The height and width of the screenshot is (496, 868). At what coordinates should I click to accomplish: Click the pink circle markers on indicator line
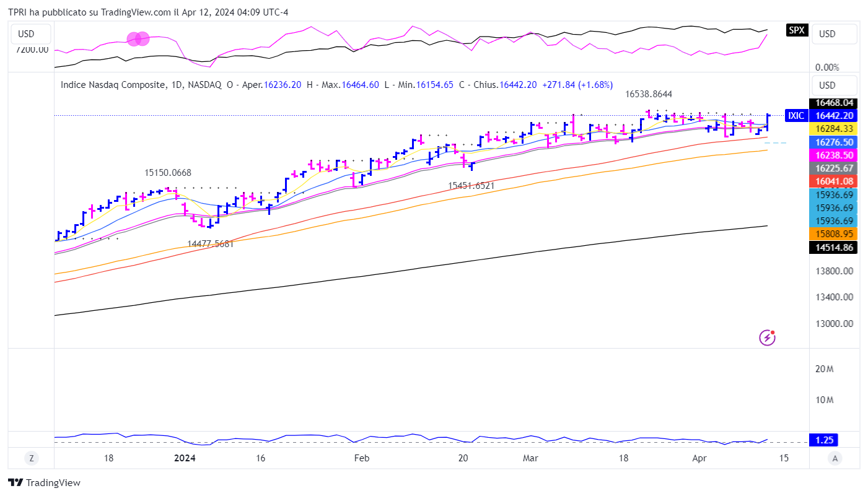point(138,39)
